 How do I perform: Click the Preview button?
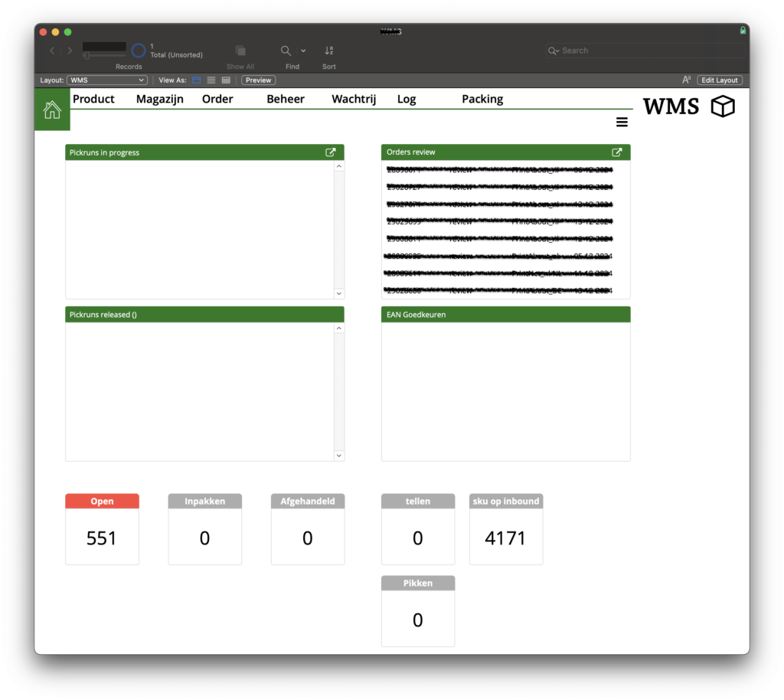[258, 80]
